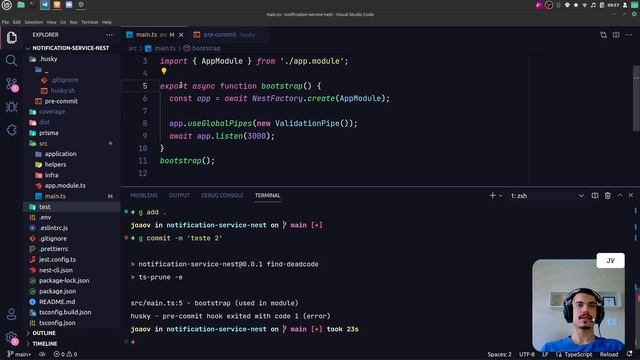Screen dimensions: 640x360
Task: Open the Explorer view in activity bar
Action: coord(11,38)
